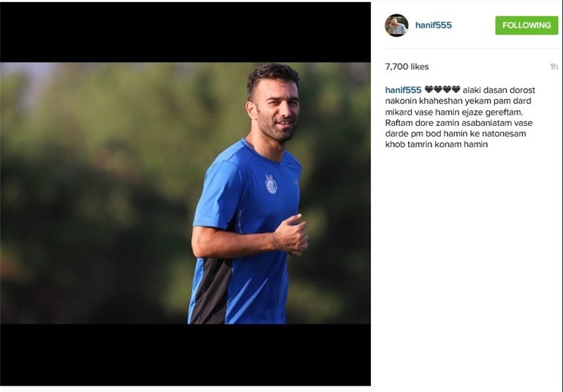Click caption text 'alaki dasan dorost'
The image size is (563, 392).
(x=499, y=90)
